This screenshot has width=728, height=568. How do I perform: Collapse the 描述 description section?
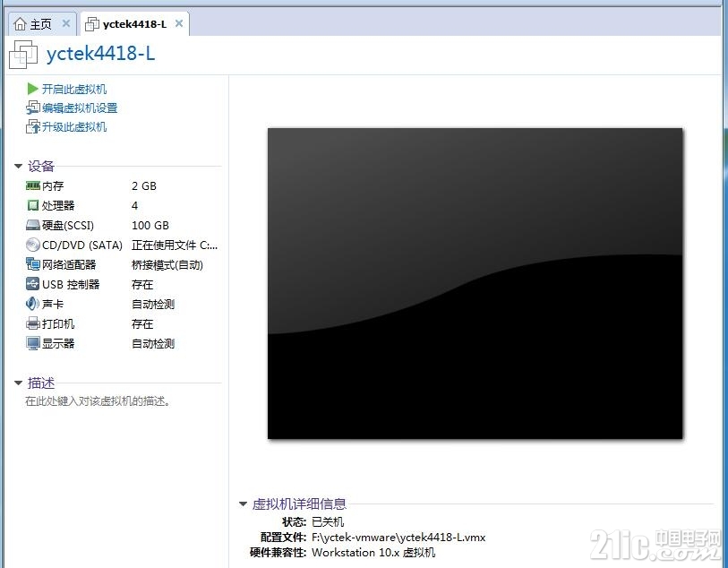tap(18, 383)
